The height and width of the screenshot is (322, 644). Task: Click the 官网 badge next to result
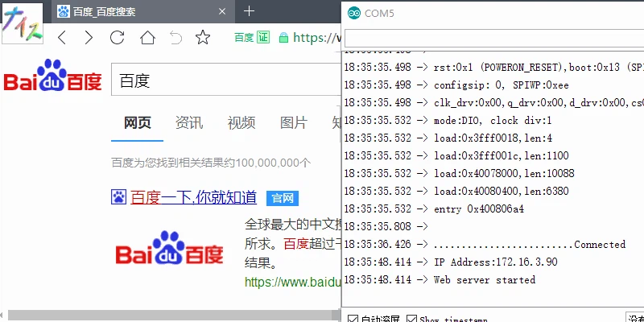click(283, 198)
